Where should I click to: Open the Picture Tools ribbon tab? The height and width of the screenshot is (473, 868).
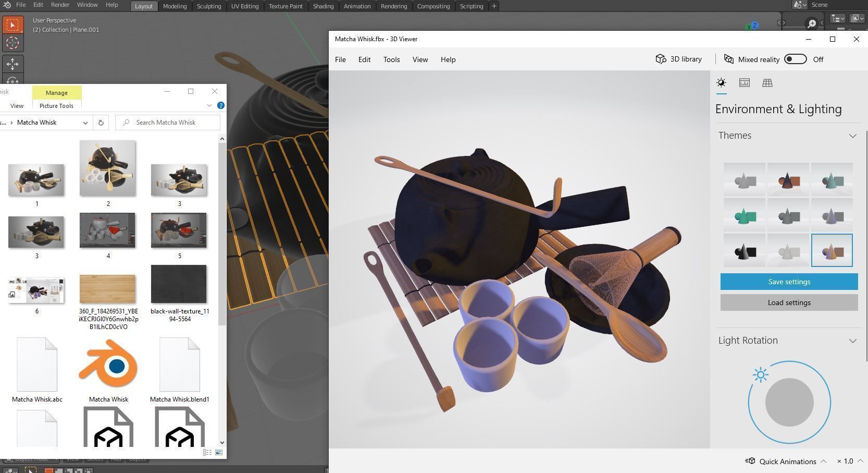click(56, 106)
